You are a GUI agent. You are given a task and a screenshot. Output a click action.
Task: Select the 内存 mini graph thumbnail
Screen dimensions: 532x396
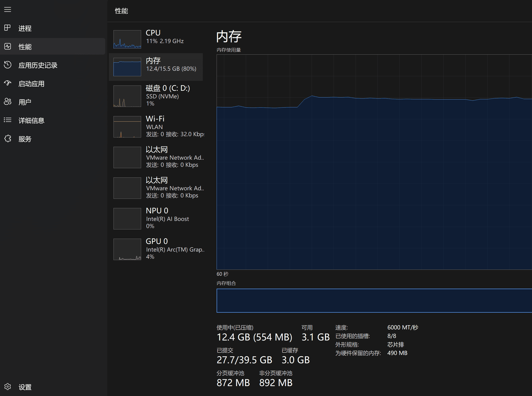[x=127, y=67]
